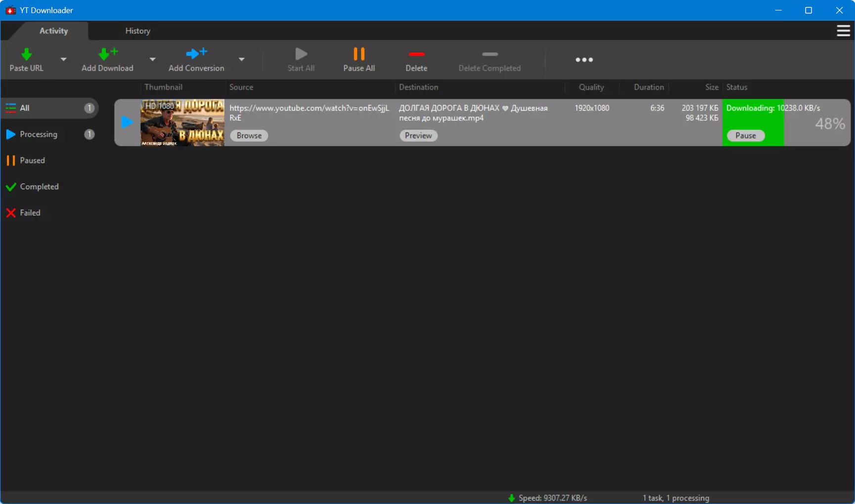
Task: Click the YouTube source URL text
Action: click(x=309, y=113)
